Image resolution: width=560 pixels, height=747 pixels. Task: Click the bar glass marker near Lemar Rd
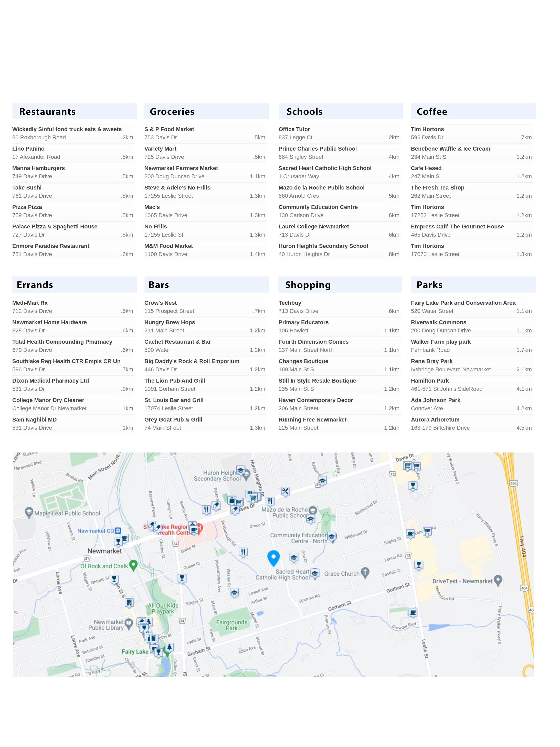pos(418,565)
